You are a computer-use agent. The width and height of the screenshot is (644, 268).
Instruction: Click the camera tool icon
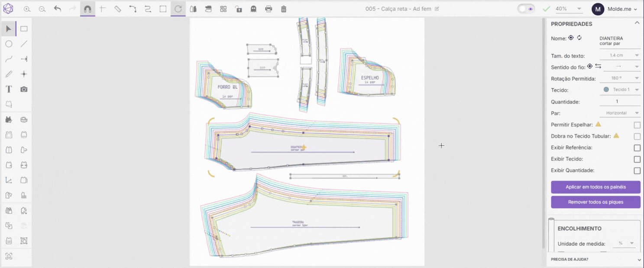click(24, 89)
